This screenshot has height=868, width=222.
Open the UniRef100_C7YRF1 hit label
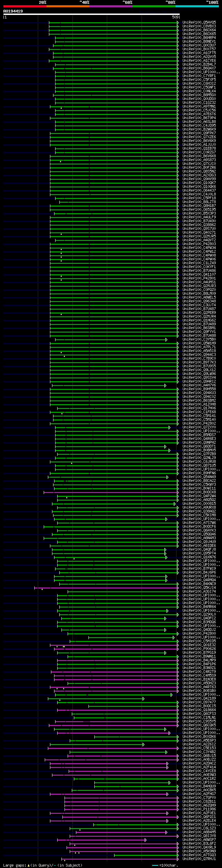[199, 76]
